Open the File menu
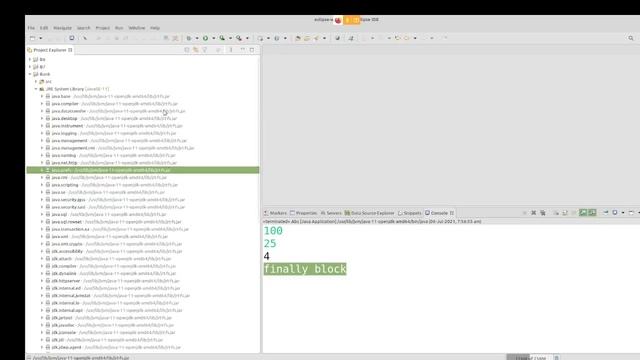The image size is (640, 360). [x=31, y=28]
